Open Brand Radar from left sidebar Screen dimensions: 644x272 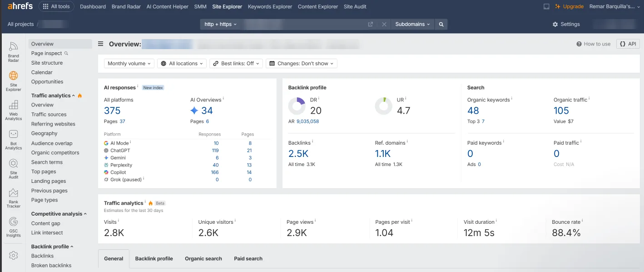[x=13, y=51]
